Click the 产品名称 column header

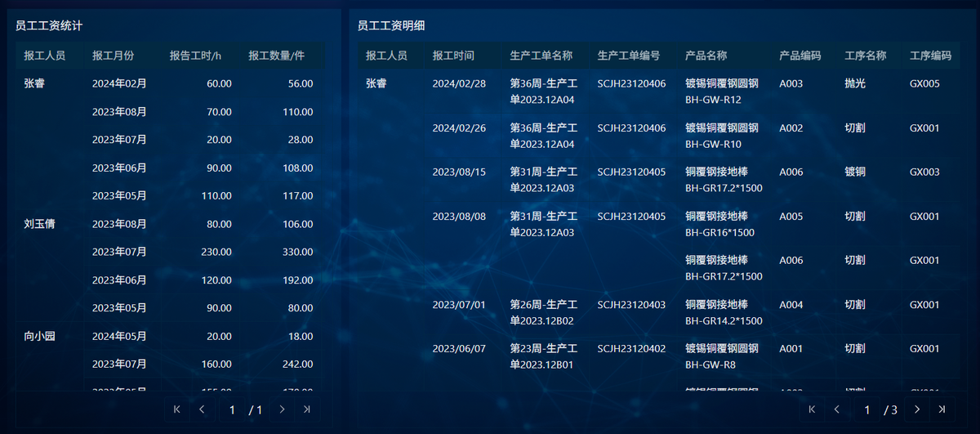click(706, 56)
